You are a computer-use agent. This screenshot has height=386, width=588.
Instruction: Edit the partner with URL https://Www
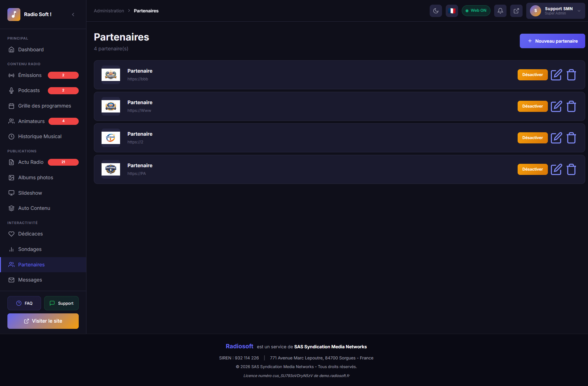point(556,106)
